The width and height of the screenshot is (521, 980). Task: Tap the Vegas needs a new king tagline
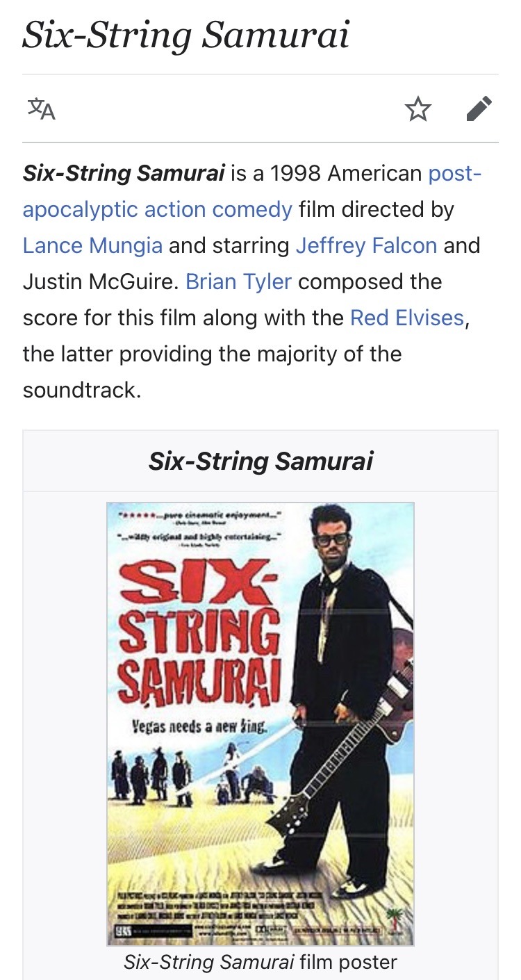(199, 728)
